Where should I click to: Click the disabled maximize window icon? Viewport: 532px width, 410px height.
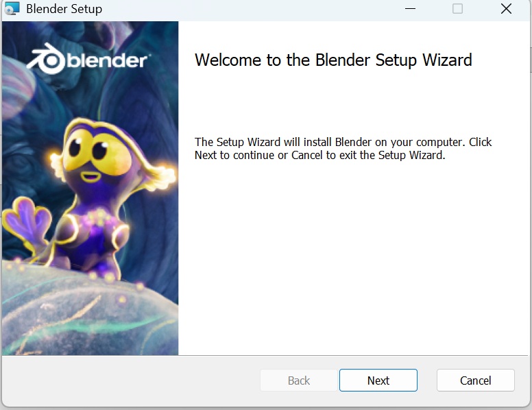457,8
